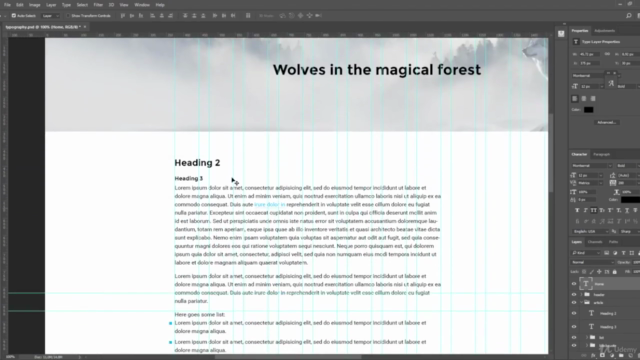Click the Auto-Align Layers icon
Viewport: 640px width, 360px height.
[248, 16]
